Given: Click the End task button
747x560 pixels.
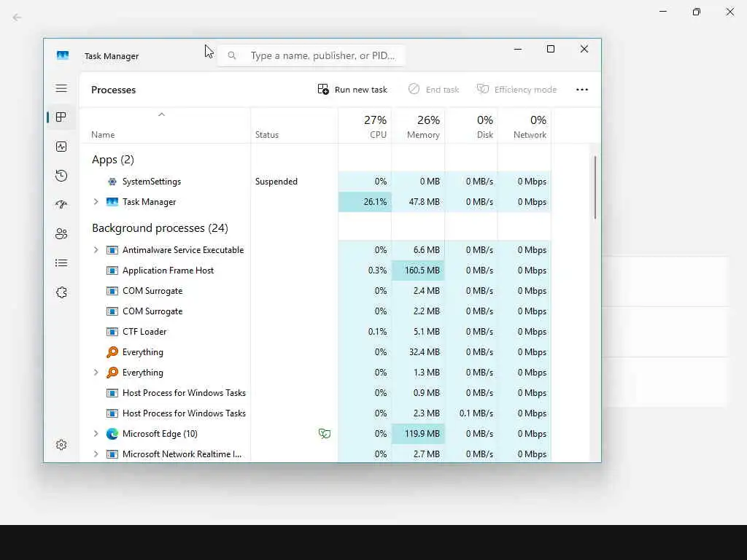Looking at the screenshot, I should pyautogui.click(x=433, y=90).
